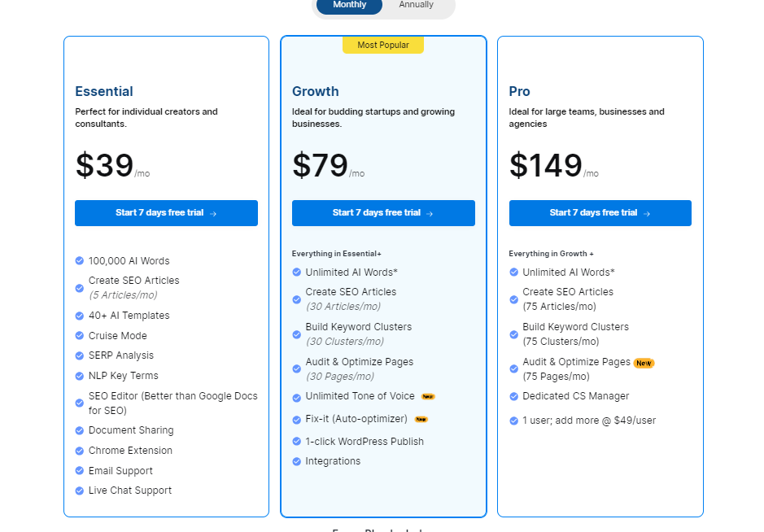The height and width of the screenshot is (532, 764).
Task: Switch billing to Monthly
Action: pyautogui.click(x=349, y=5)
